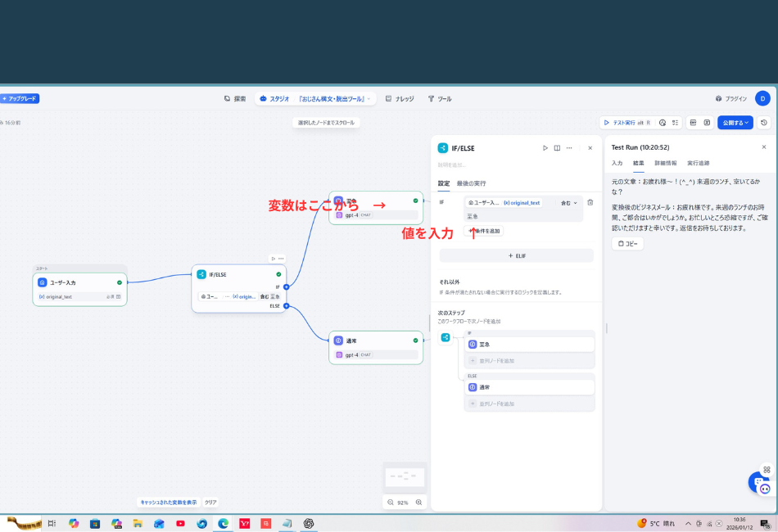
Task: Click the split-view icon in IF/ELSE header
Action: coord(558,148)
